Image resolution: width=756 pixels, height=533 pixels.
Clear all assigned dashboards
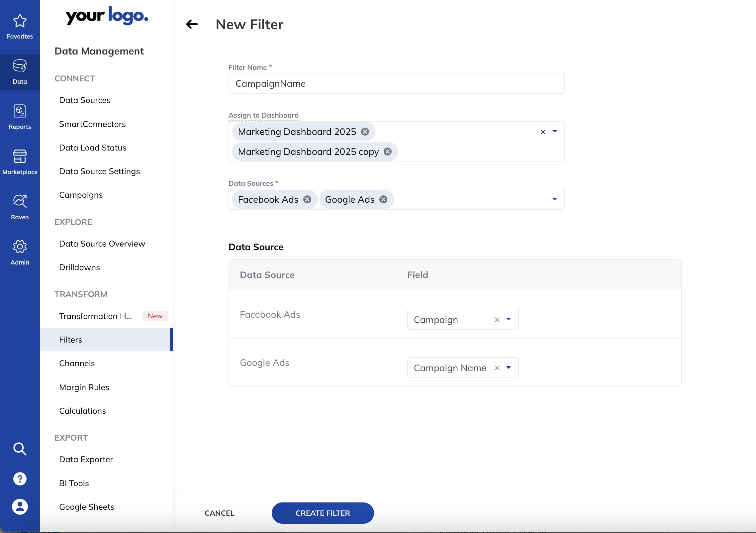pos(543,132)
